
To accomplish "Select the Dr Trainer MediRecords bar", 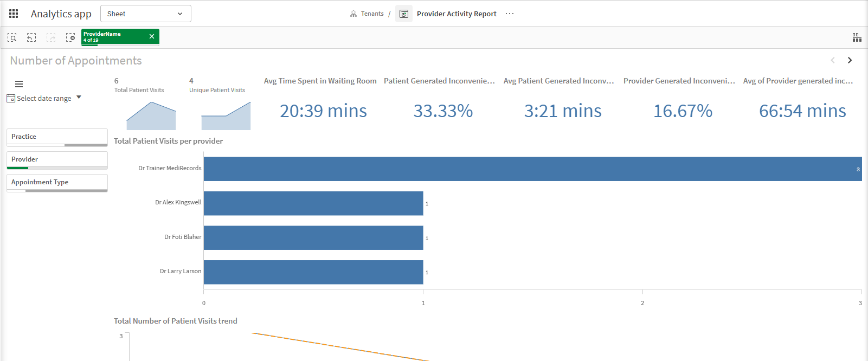I will click(x=532, y=169).
